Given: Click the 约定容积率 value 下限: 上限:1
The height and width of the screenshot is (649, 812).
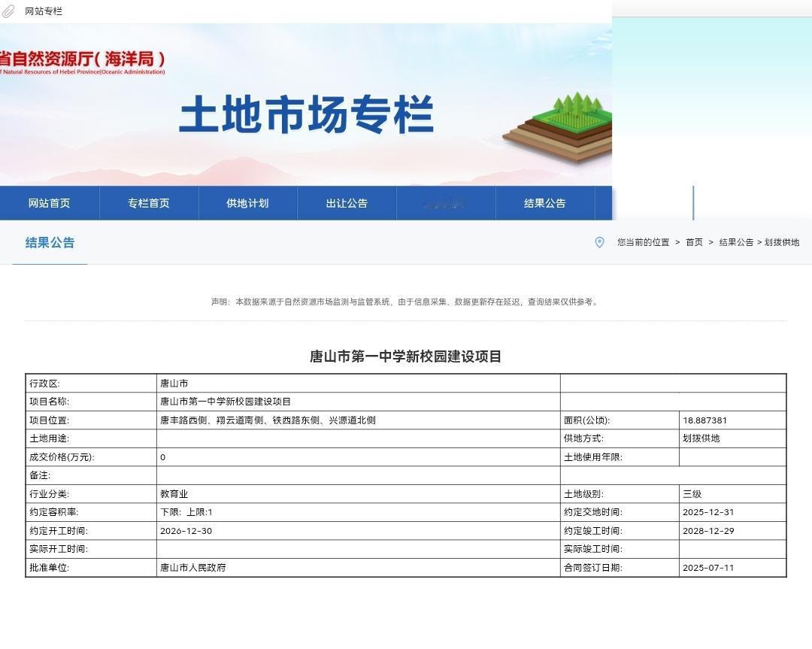Looking at the screenshot, I should [186, 511].
